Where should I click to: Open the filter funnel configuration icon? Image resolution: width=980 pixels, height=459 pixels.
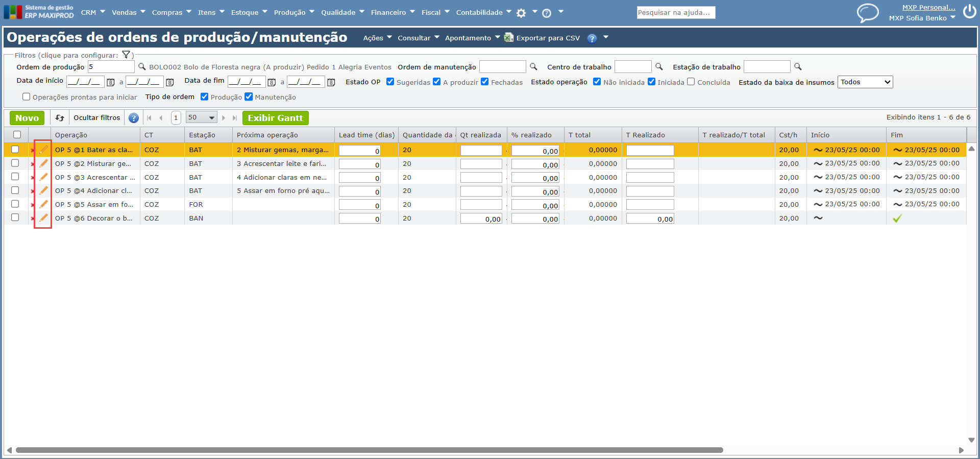coord(126,55)
